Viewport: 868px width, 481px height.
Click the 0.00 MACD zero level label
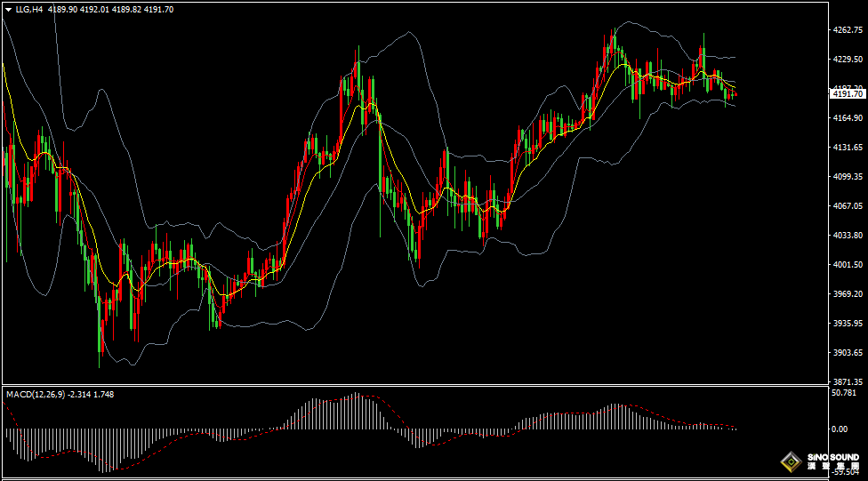pyautogui.click(x=840, y=429)
